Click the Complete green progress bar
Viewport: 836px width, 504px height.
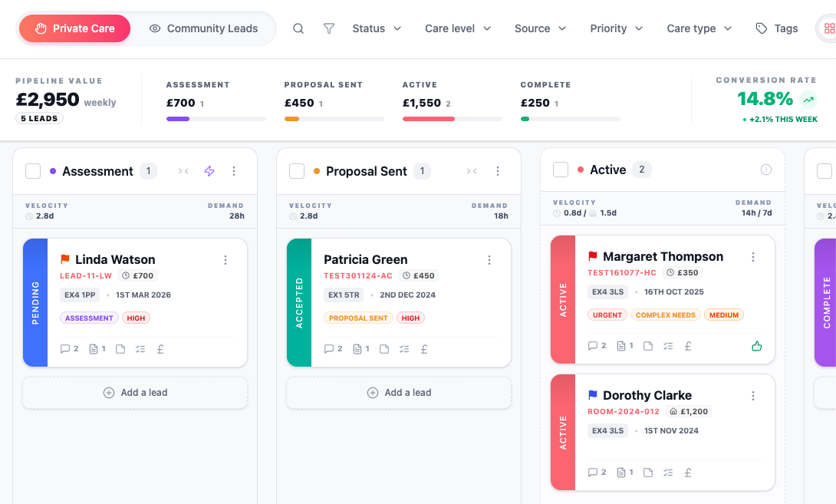570,119
